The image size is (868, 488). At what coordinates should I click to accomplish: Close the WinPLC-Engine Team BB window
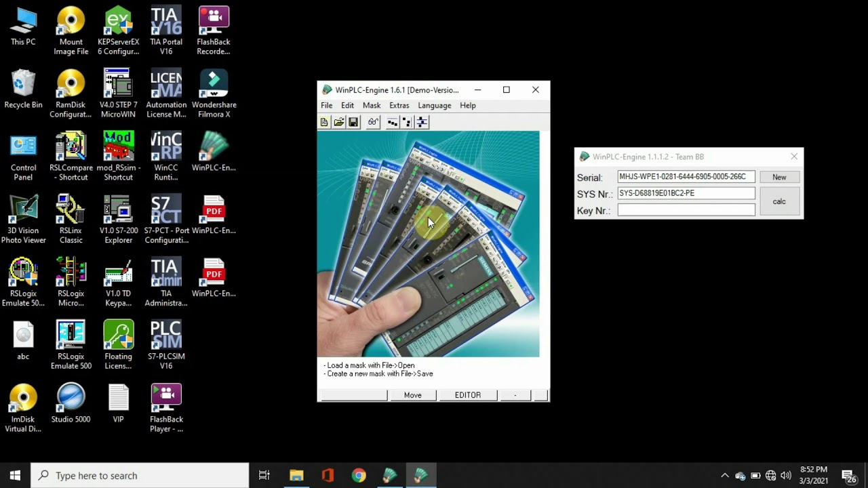pos(794,157)
